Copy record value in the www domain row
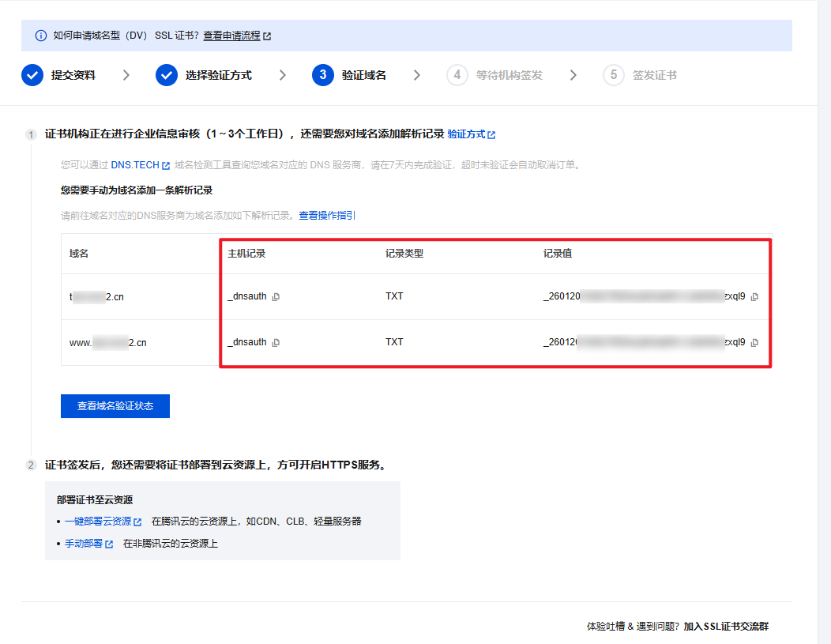The image size is (831, 644). tap(754, 343)
